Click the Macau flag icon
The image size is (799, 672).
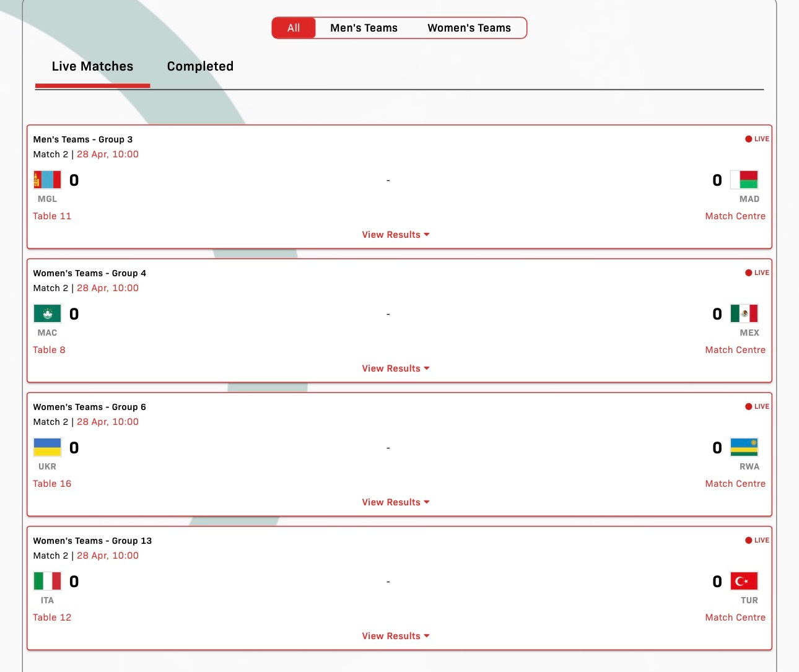(48, 313)
